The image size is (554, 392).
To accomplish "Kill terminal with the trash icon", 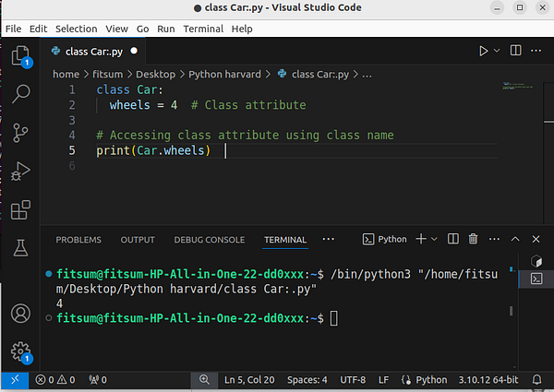I will click(x=473, y=239).
